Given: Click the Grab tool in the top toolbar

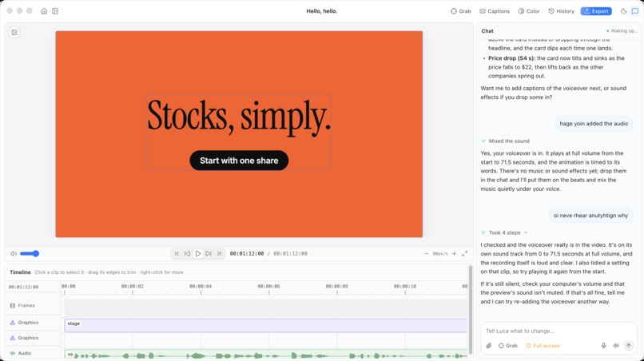Looking at the screenshot, I should click(x=461, y=11).
